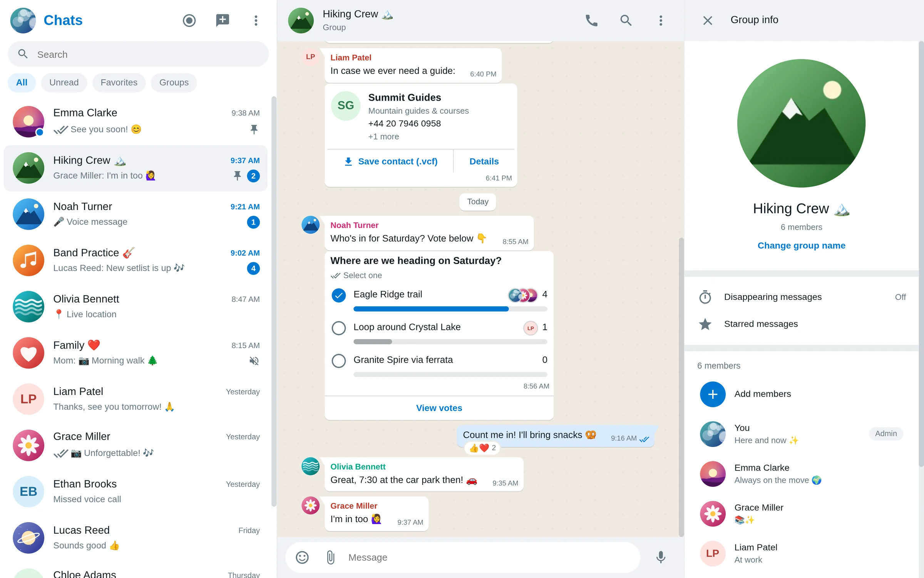924x578 pixels.
Task: Vote for Loop around Crystal Lake
Action: (x=339, y=328)
